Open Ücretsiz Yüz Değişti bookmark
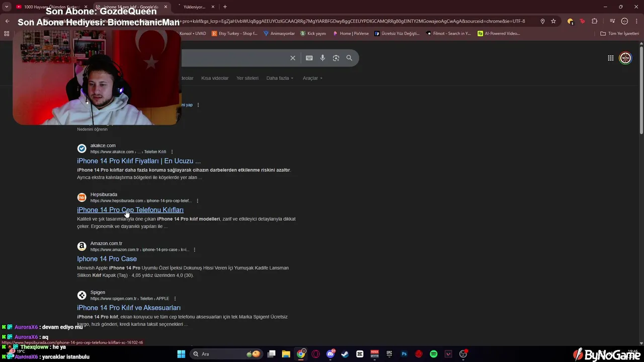The height and width of the screenshot is (362, 644). click(x=397, y=34)
